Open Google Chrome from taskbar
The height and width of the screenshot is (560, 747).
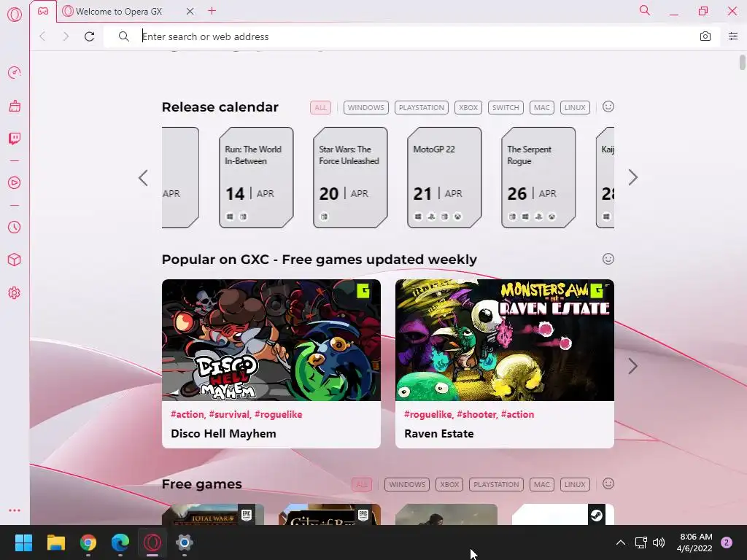tap(88, 542)
